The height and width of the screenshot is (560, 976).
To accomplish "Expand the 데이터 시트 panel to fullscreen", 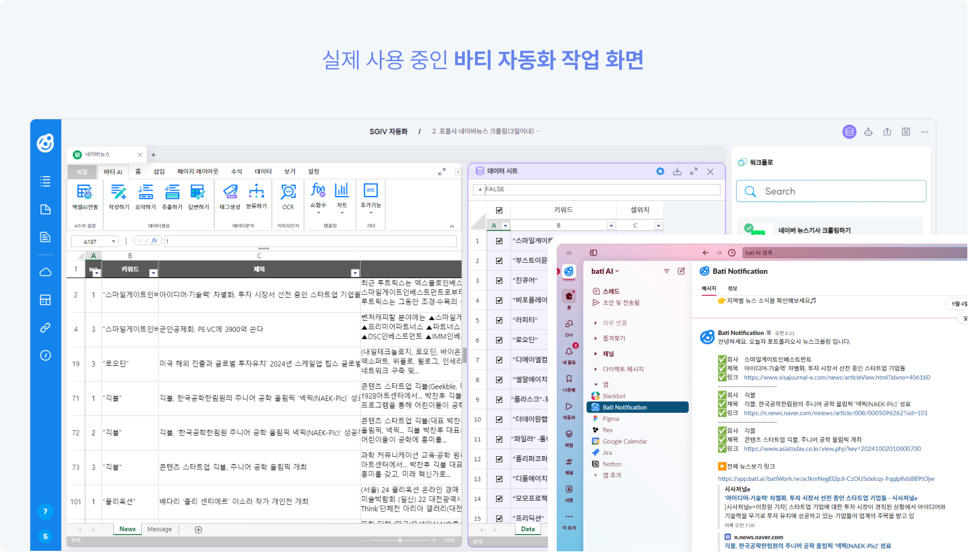I will [694, 171].
